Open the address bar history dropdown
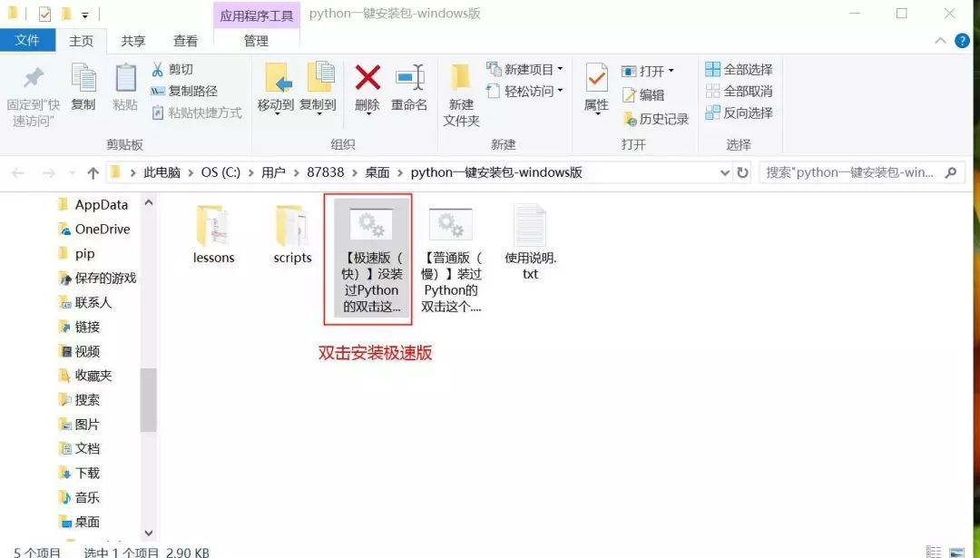 [x=725, y=173]
